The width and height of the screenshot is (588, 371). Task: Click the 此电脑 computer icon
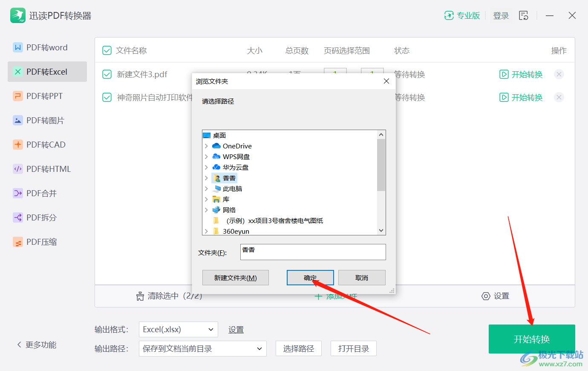tap(217, 188)
